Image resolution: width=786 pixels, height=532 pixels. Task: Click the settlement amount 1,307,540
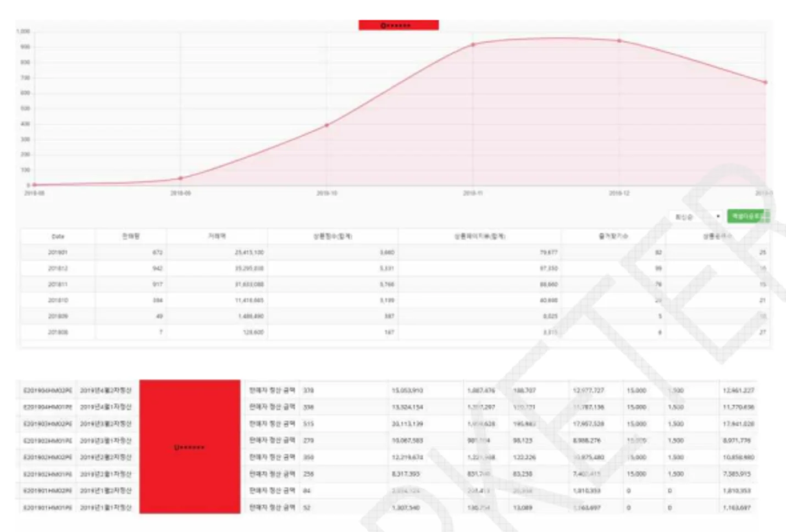(406, 507)
